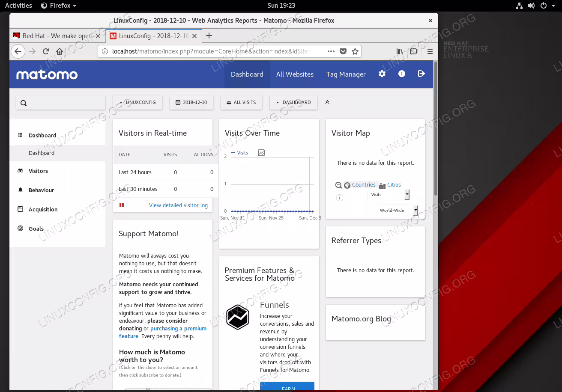Click the globe Countries icon on Visitor Map
The width and height of the screenshot is (562, 392).
(347, 185)
